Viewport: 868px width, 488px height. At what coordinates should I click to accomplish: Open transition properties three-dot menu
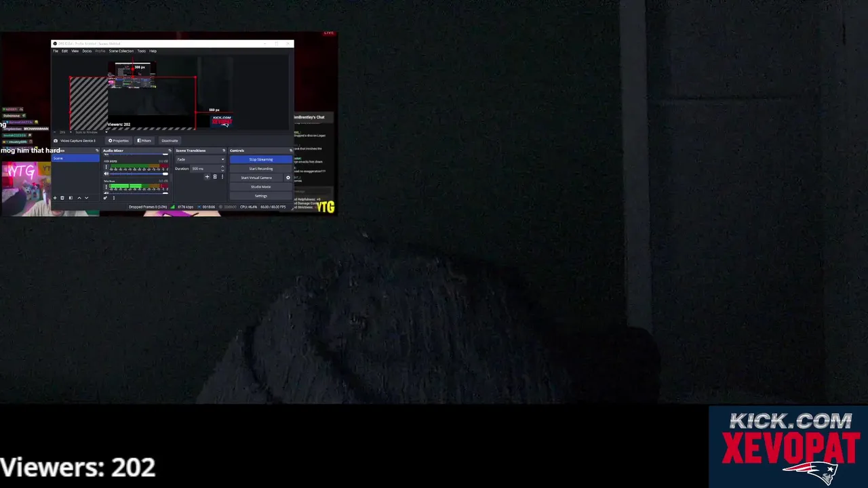click(x=222, y=177)
